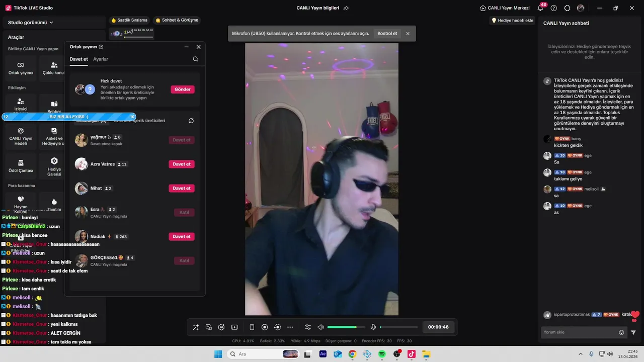644x362 pixels.
Task: Open the settings gear icon
Action: [x=567, y=8]
